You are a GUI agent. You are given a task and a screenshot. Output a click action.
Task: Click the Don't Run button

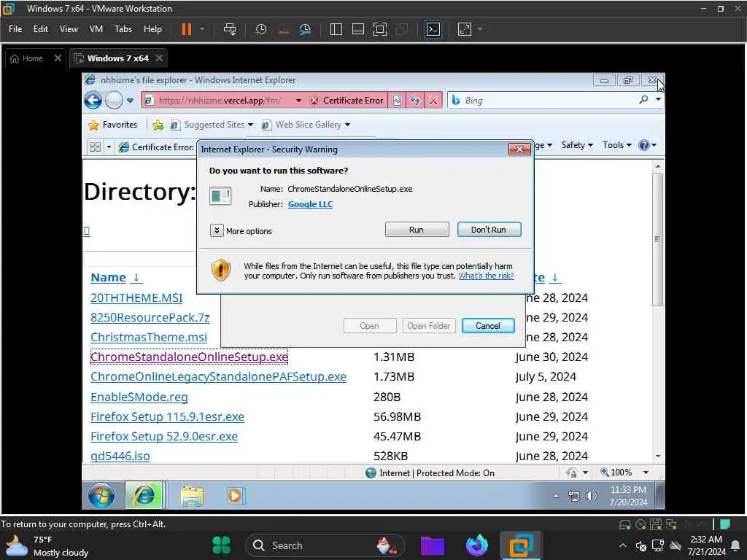[489, 230]
